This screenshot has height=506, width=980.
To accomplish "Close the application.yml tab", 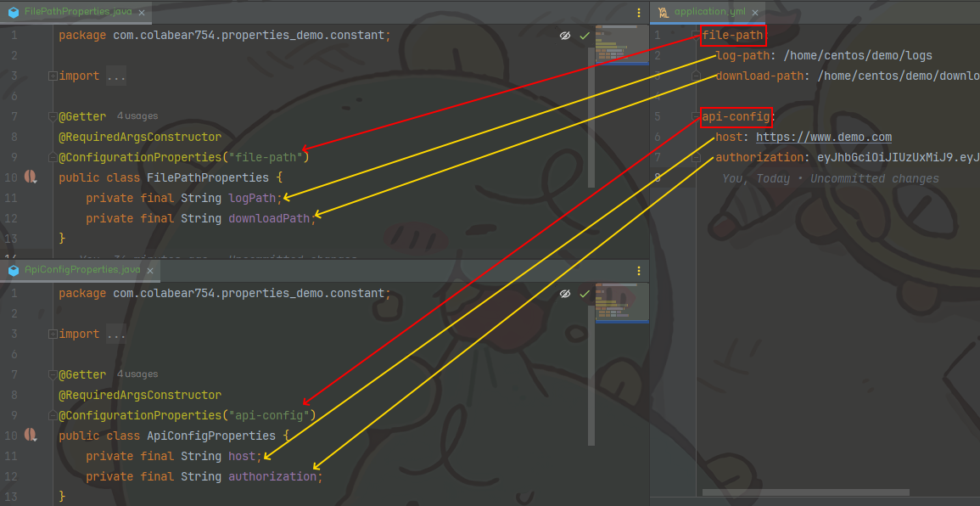I will point(755,13).
